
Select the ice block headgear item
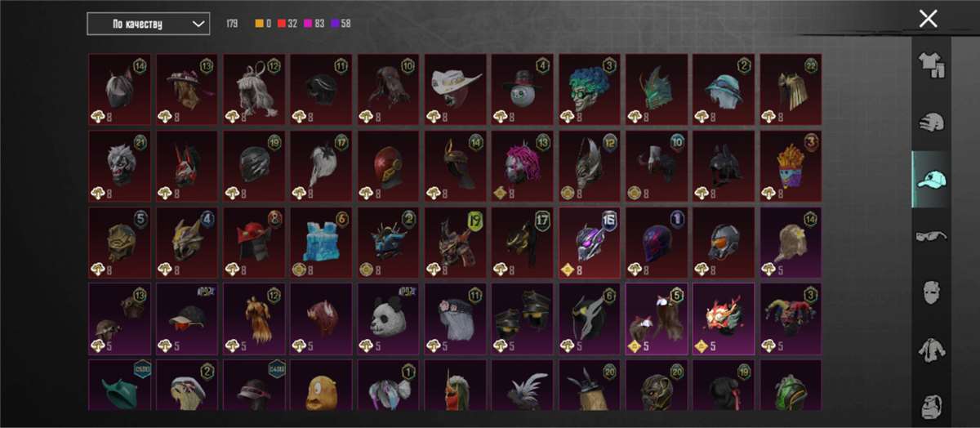pos(321,243)
